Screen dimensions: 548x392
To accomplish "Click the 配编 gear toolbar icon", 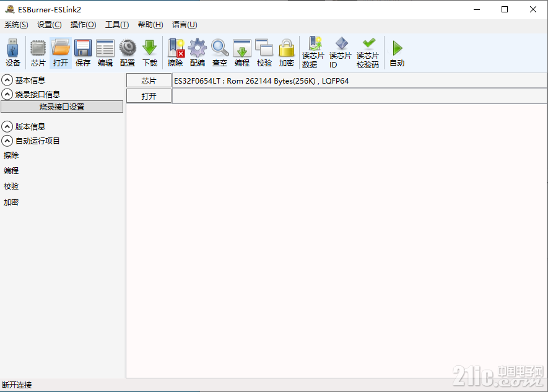I will 198,53.
